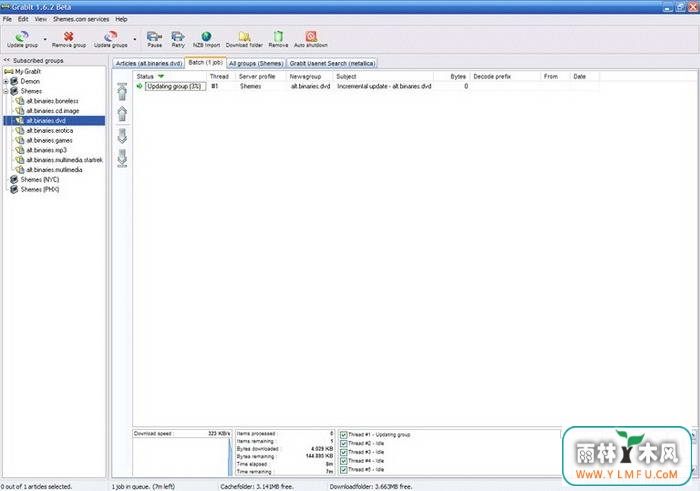Screen dimensions: 700x491
Task: Click the Remove trash bin icon
Action: (278, 36)
